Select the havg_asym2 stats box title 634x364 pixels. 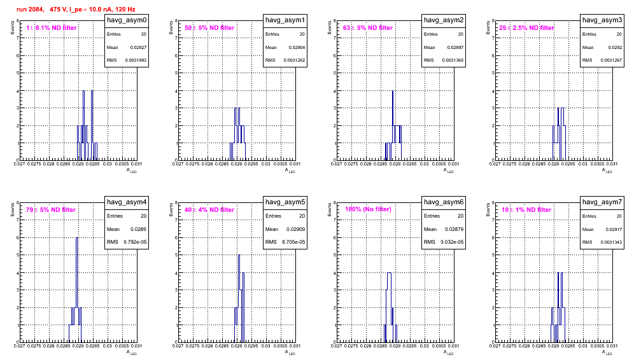point(444,20)
